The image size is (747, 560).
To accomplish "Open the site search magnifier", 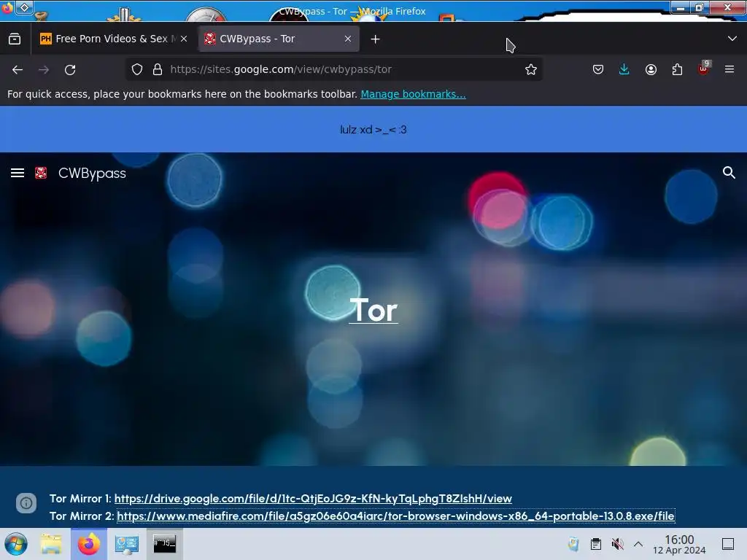I will 729,172.
